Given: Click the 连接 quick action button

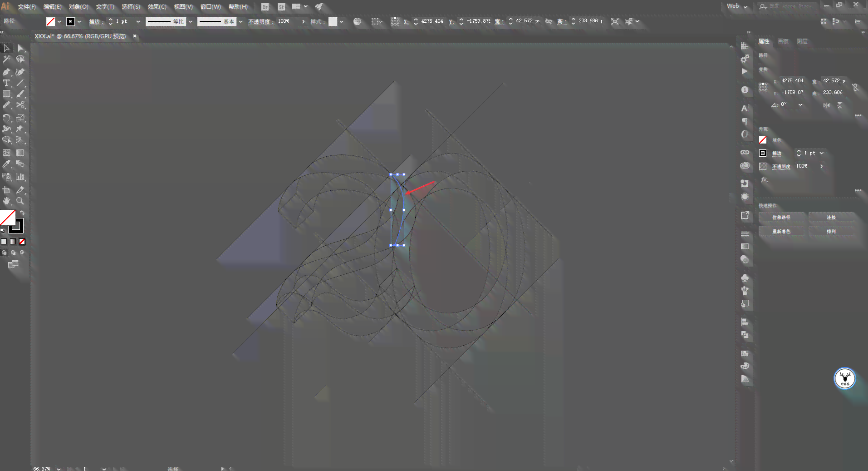Looking at the screenshot, I should pyautogui.click(x=831, y=218).
